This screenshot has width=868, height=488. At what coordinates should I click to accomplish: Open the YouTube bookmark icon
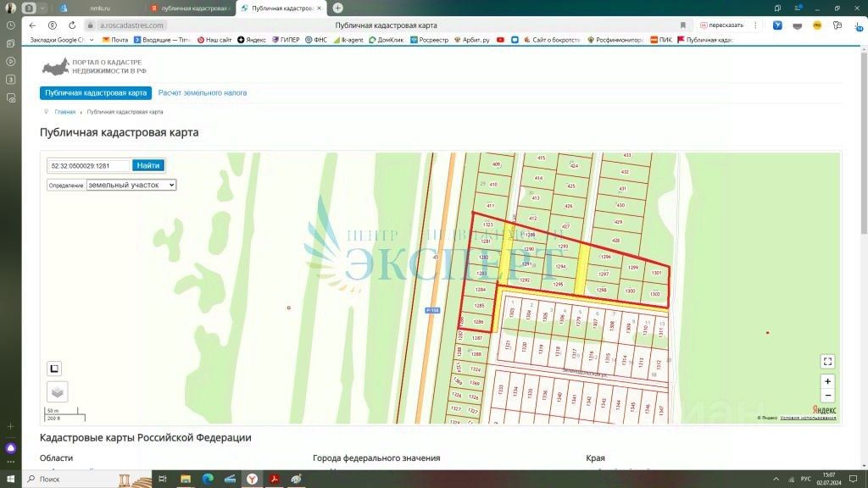tap(500, 40)
